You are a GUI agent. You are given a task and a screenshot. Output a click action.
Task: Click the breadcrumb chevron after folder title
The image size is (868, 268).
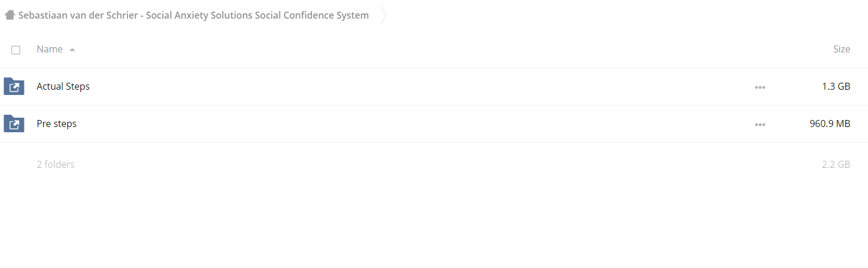coord(383,15)
